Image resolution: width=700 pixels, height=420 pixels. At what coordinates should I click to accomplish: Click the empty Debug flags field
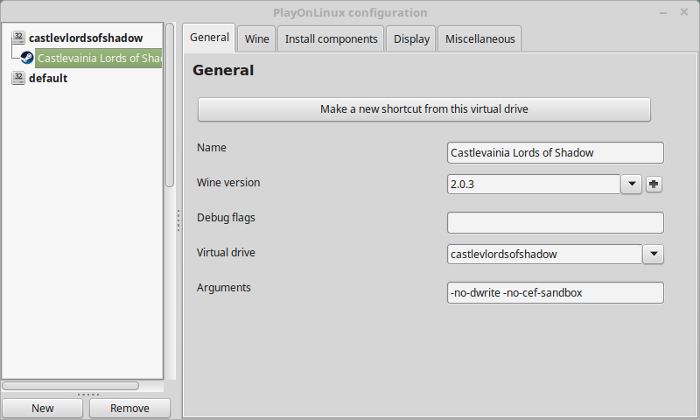coord(555,223)
